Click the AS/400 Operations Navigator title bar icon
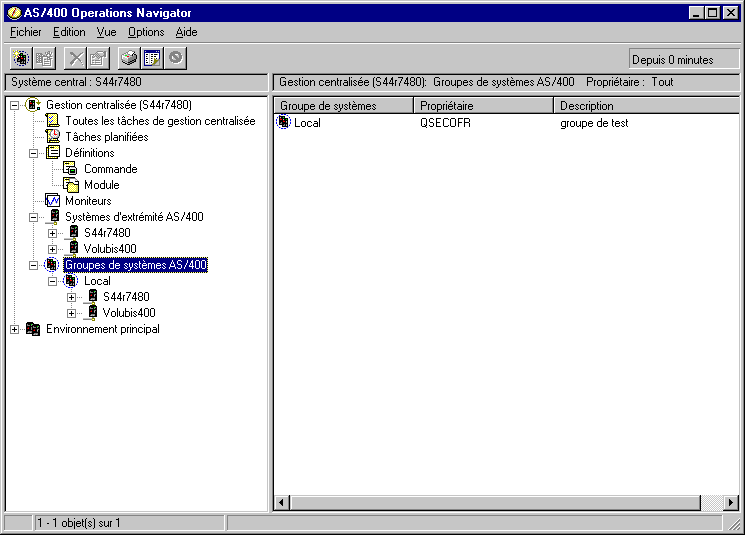The image size is (745, 535). coord(14,13)
